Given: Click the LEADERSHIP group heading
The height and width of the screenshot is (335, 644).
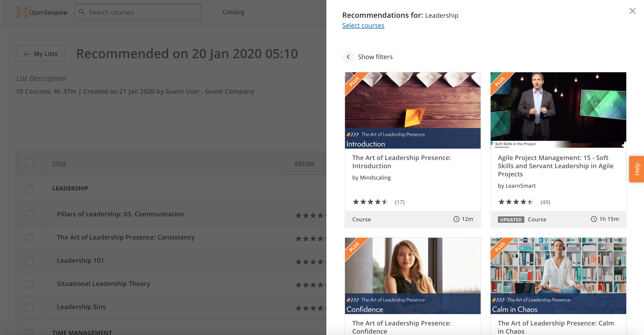Looking at the screenshot, I should [70, 188].
